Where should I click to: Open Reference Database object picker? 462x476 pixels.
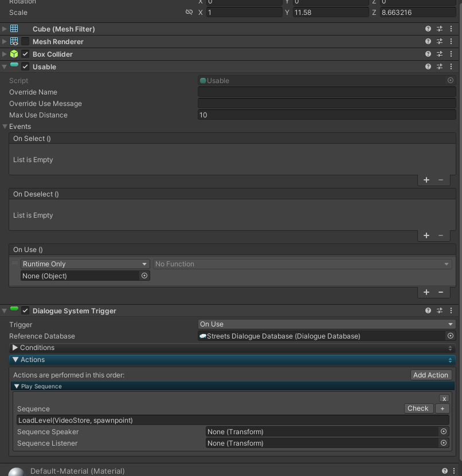[450, 336]
